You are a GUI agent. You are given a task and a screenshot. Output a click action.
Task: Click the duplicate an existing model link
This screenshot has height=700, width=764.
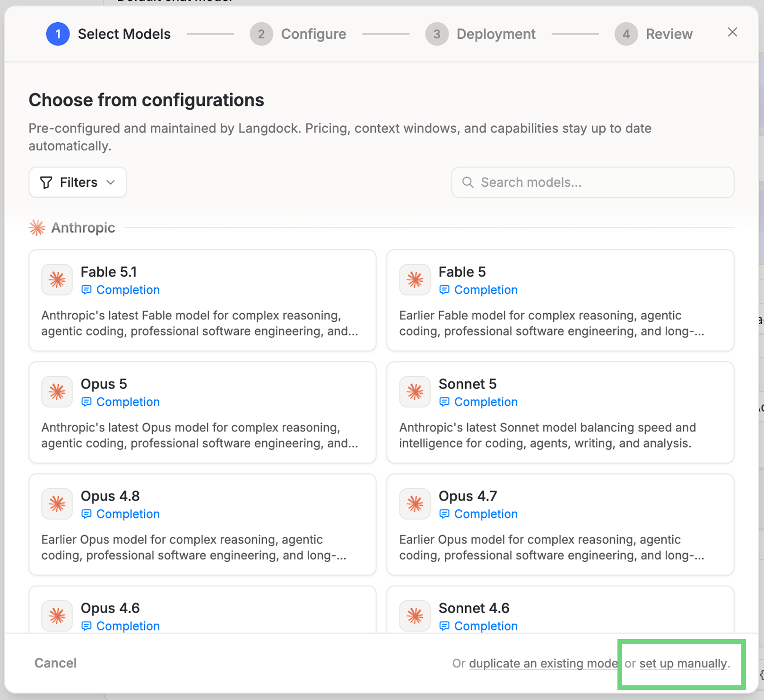tap(544, 664)
